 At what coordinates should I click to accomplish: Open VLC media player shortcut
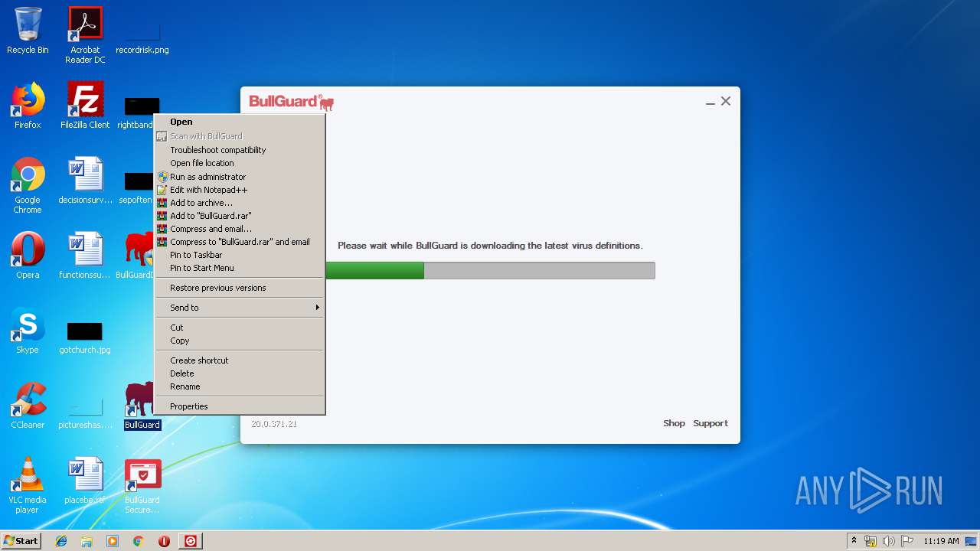28,485
